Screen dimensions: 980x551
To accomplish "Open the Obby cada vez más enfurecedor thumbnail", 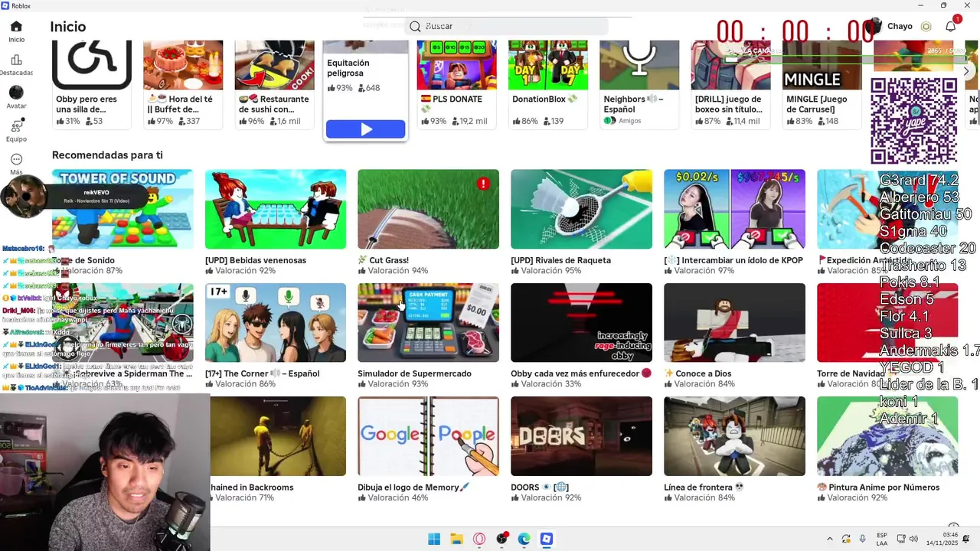I will coord(582,322).
